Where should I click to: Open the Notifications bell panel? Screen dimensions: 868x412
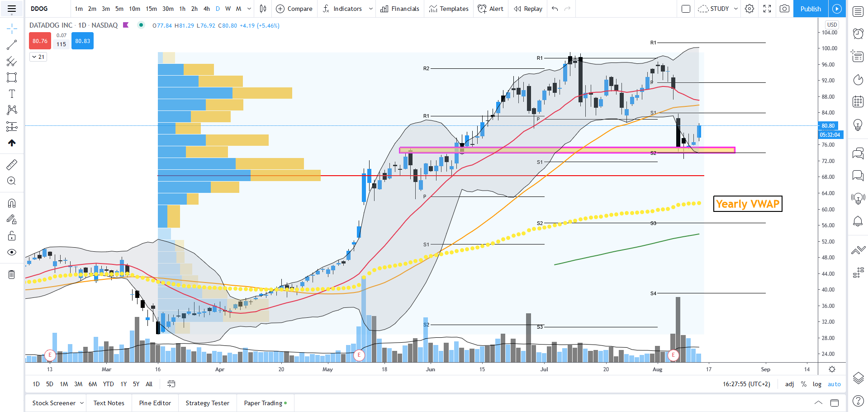858,221
